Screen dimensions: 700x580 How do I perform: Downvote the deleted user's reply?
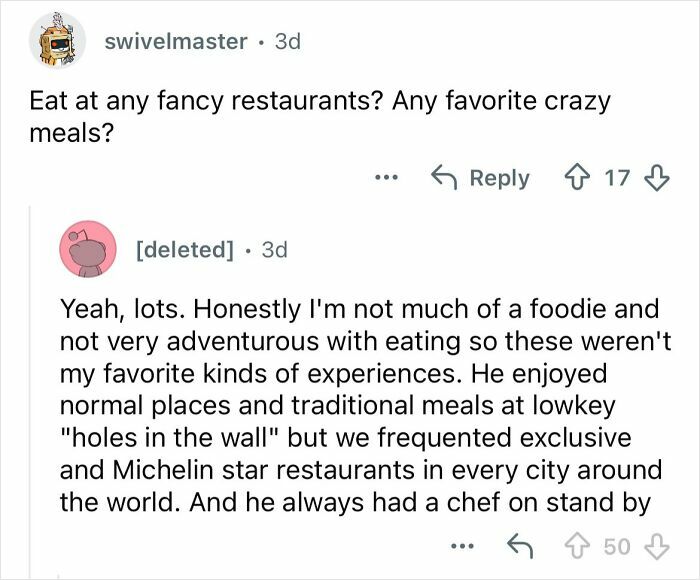[655, 547]
